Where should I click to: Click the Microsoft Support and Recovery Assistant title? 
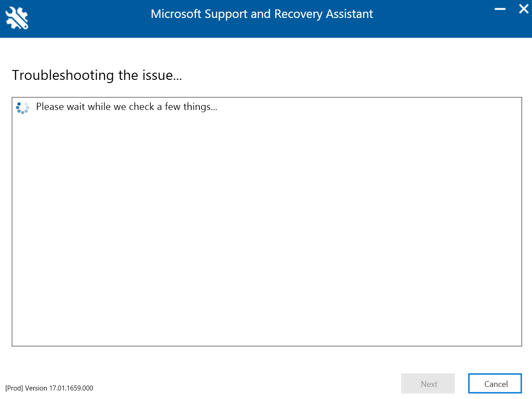pyautogui.click(x=262, y=14)
